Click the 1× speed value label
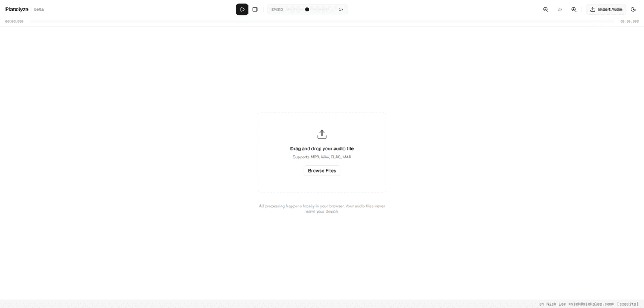The width and height of the screenshot is (644, 308). pos(341,10)
